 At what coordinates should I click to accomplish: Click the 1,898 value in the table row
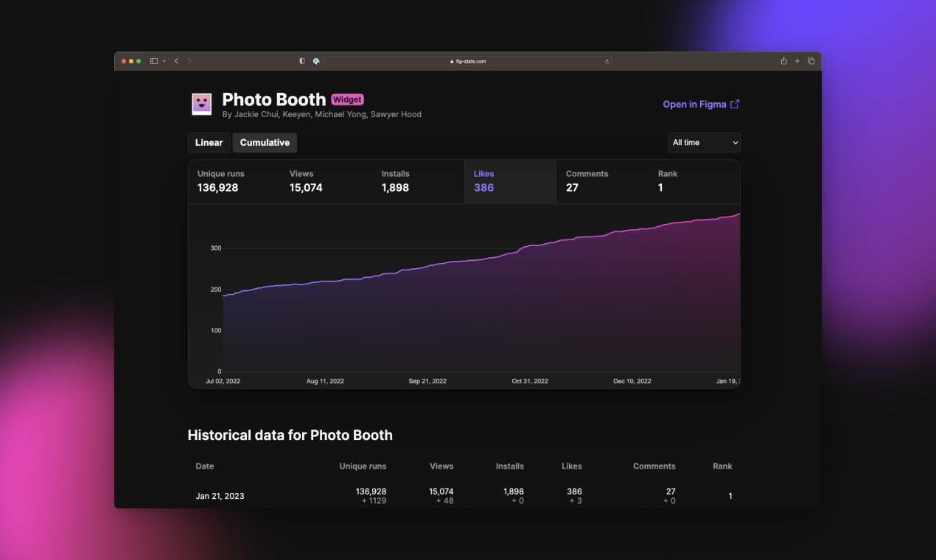pos(514,491)
